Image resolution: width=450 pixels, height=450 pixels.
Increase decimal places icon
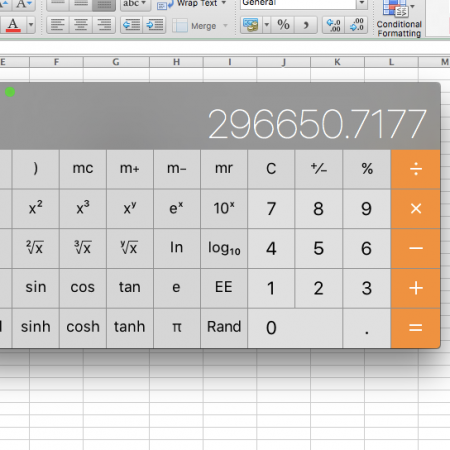333,25
